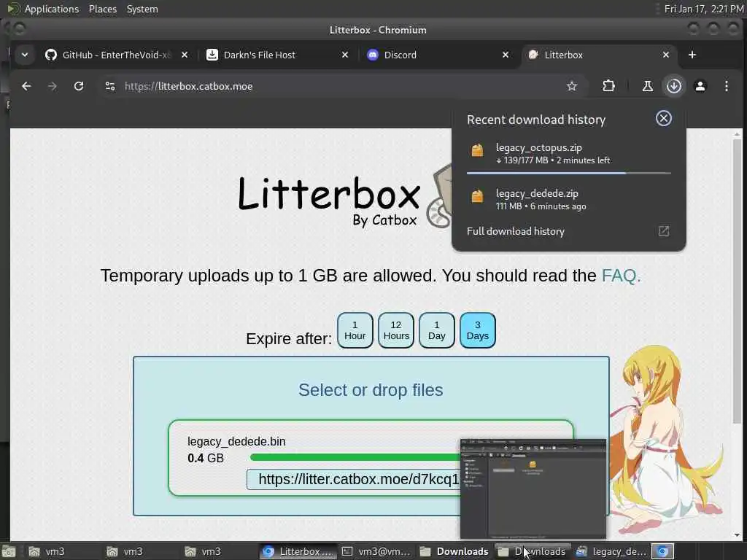
Task: Open the profile avatar icon
Action: (x=700, y=86)
